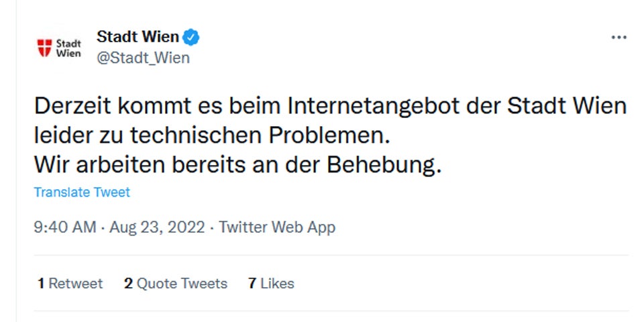Click the first tweet line starting with 'Derzeit kommt'
Screen dimensions: 644x322
tap(330, 107)
